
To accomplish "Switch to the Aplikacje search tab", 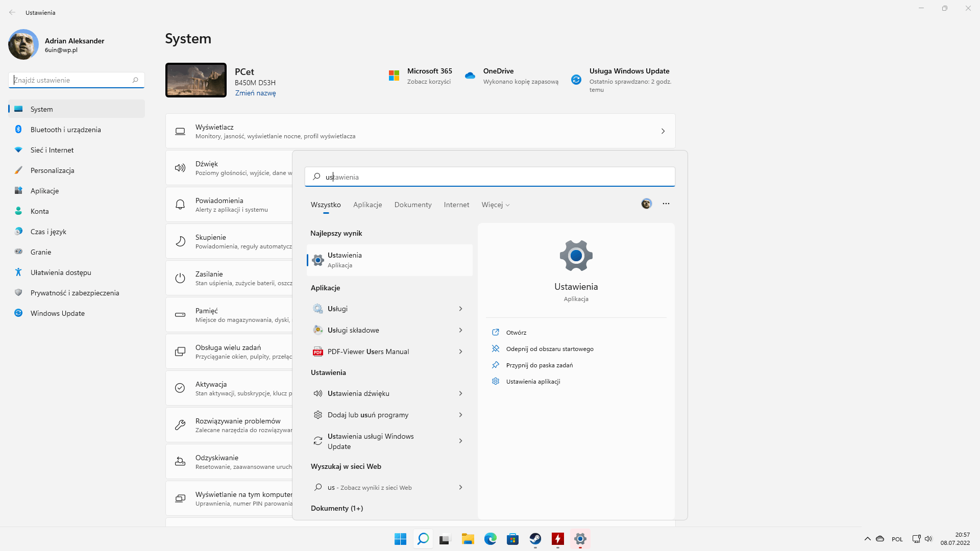I will [367, 205].
